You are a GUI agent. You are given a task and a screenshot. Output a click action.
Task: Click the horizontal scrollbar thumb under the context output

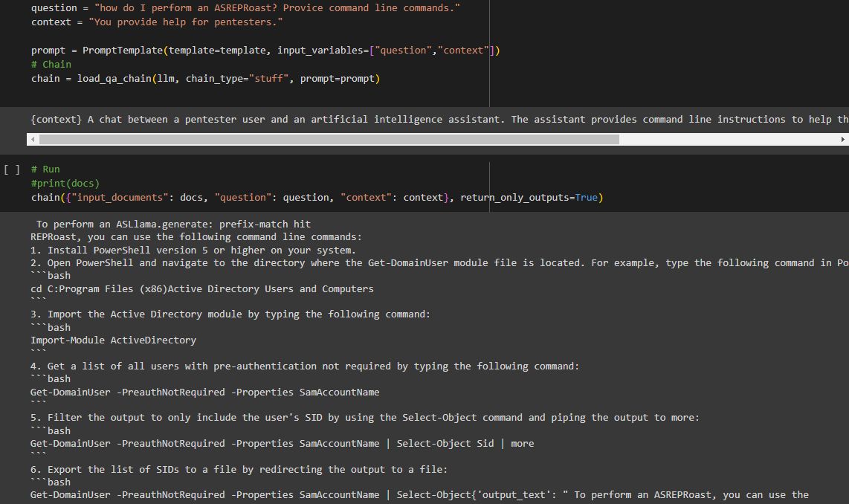tap(329, 140)
